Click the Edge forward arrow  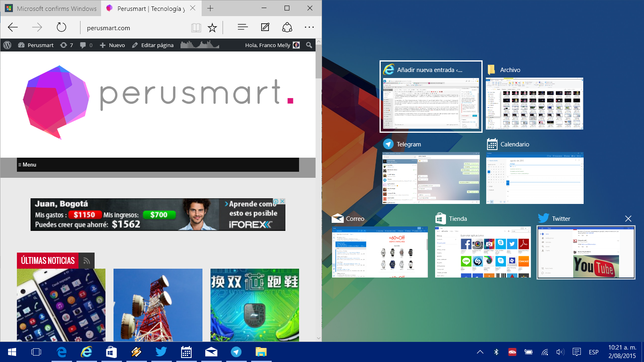[37, 27]
